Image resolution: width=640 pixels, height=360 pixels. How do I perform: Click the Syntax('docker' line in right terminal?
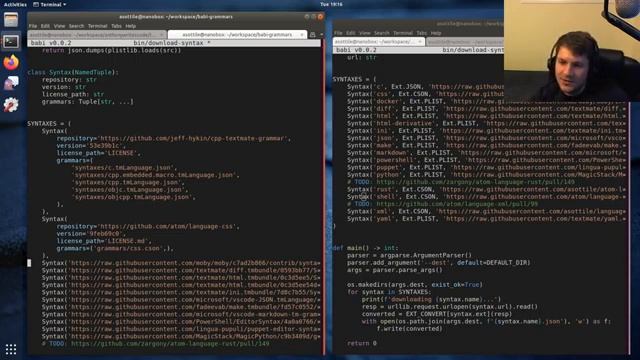pos(426,101)
